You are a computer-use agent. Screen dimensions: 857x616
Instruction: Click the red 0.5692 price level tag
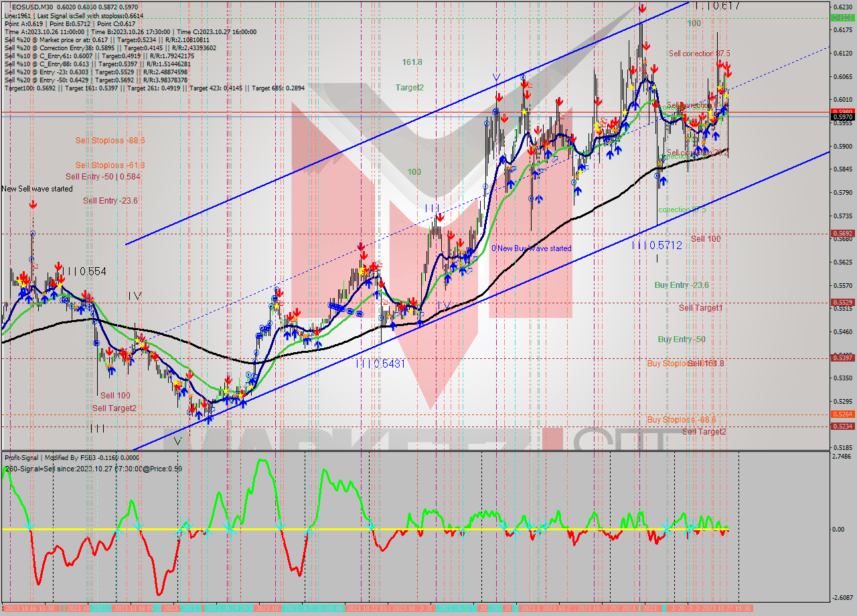tap(842, 234)
